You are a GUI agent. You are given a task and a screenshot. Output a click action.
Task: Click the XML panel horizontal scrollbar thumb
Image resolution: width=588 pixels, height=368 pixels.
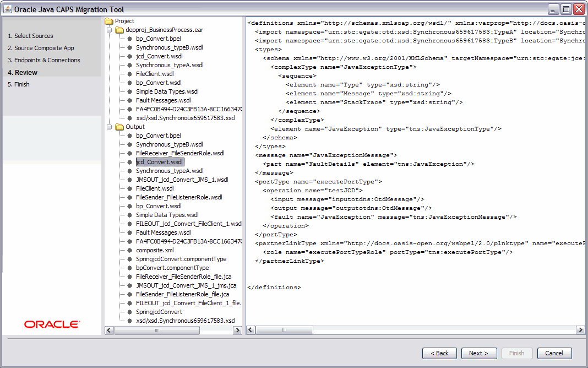[x=284, y=330]
